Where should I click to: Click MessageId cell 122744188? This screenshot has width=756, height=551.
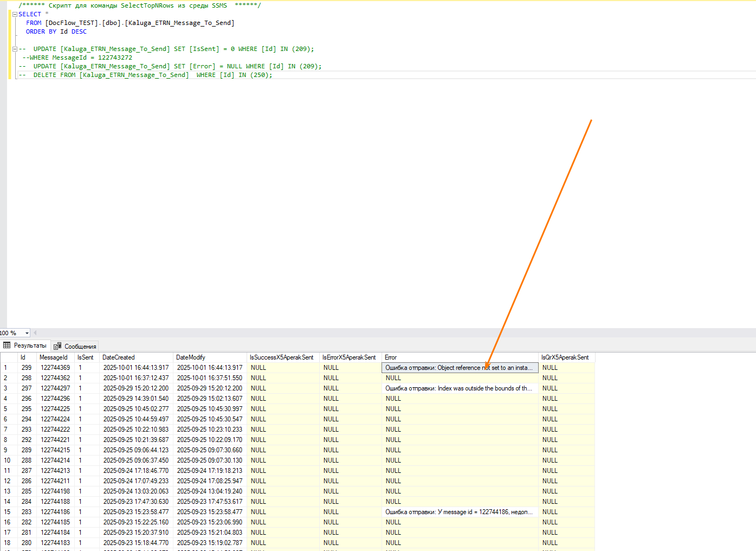coord(56,502)
